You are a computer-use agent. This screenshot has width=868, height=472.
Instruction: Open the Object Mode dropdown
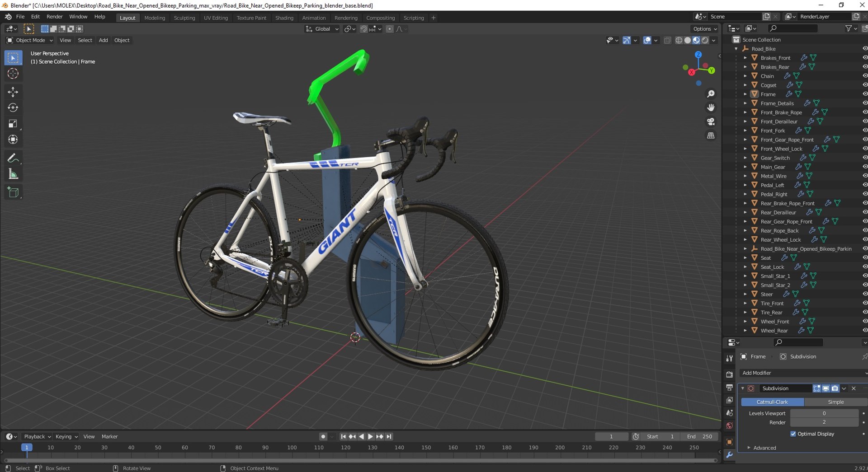[30, 40]
